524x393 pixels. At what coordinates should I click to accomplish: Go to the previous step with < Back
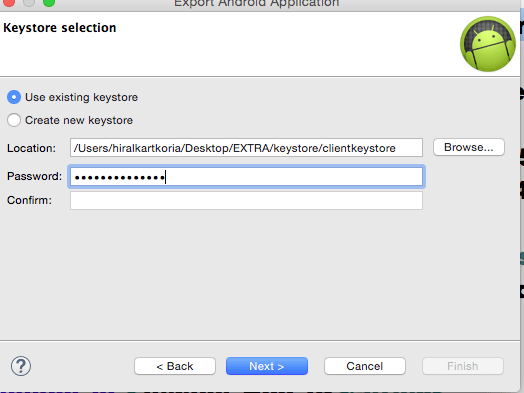[x=175, y=366]
